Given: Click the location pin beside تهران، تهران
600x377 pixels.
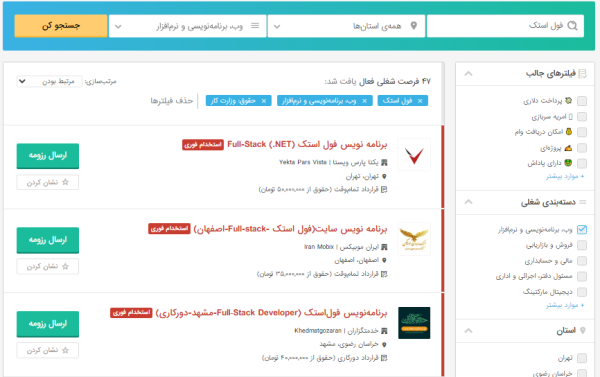Looking at the screenshot, I should tap(384, 176).
